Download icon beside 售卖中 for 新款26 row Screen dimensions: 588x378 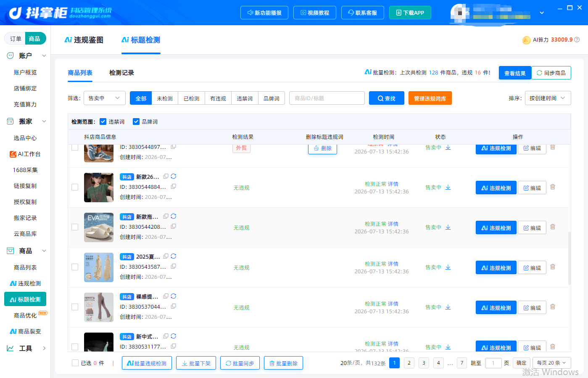point(448,187)
